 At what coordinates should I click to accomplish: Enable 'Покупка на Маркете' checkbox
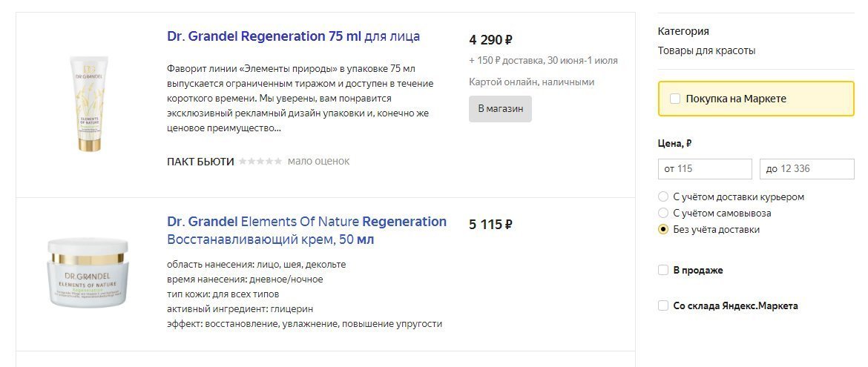(x=674, y=99)
